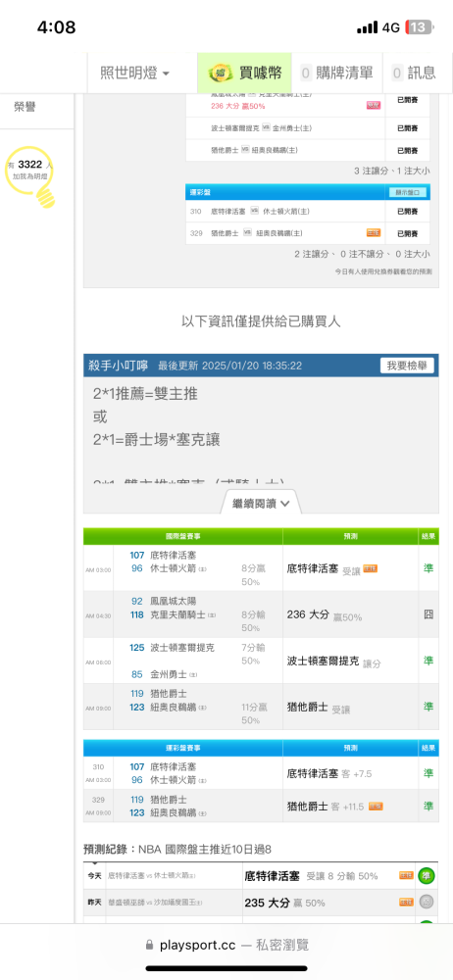Screen dimensions: 453x980
Task: Click the orange badge beside 猶他爵士 in 運彩盤 list
Action: (x=374, y=233)
